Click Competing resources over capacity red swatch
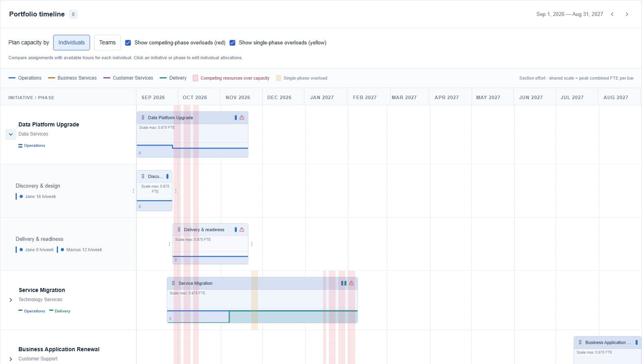The height and width of the screenshot is (364, 642). [x=195, y=78]
